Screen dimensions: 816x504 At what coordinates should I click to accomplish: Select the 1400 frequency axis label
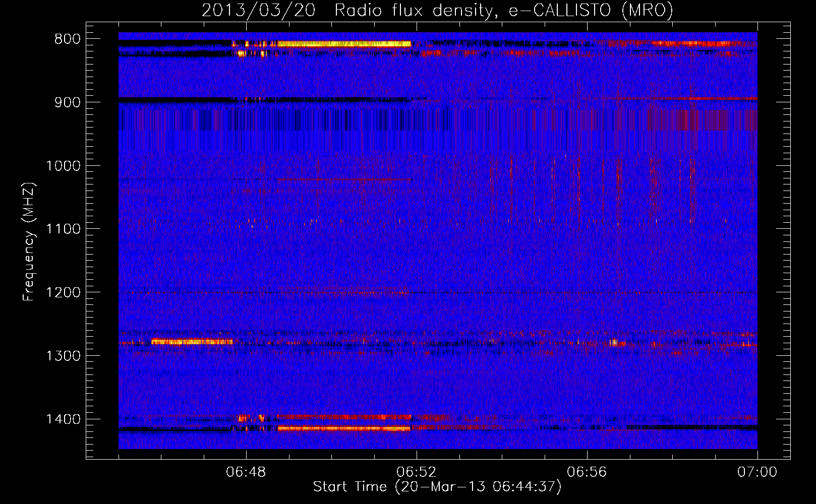pyautogui.click(x=63, y=419)
